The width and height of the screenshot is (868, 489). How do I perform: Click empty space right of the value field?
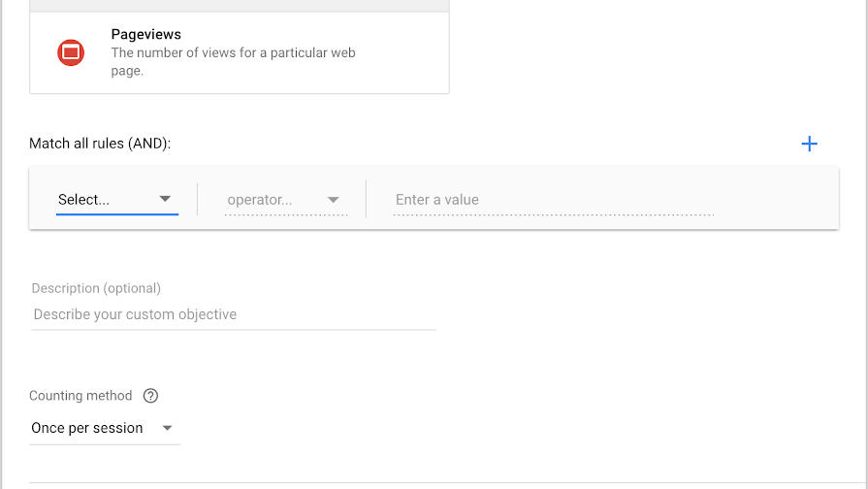pyautogui.click(x=776, y=199)
